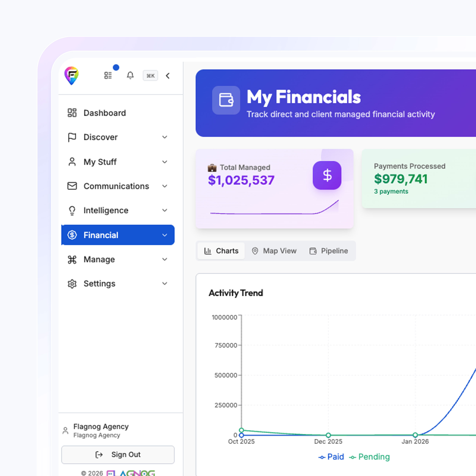This screenshot has width=476, height=476.
Task: Expand the My Stuff menu chevron
Action: (165, 162)
